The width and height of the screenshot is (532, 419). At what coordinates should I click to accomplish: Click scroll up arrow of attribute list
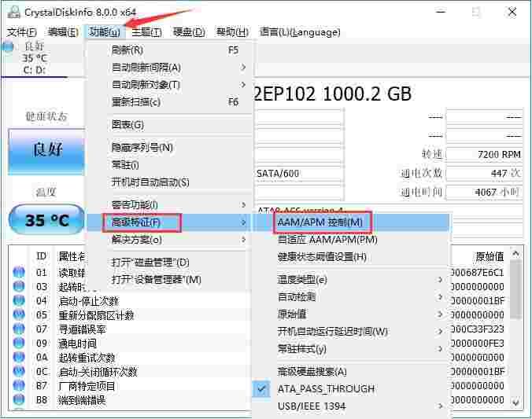click(x=515, y=254)
